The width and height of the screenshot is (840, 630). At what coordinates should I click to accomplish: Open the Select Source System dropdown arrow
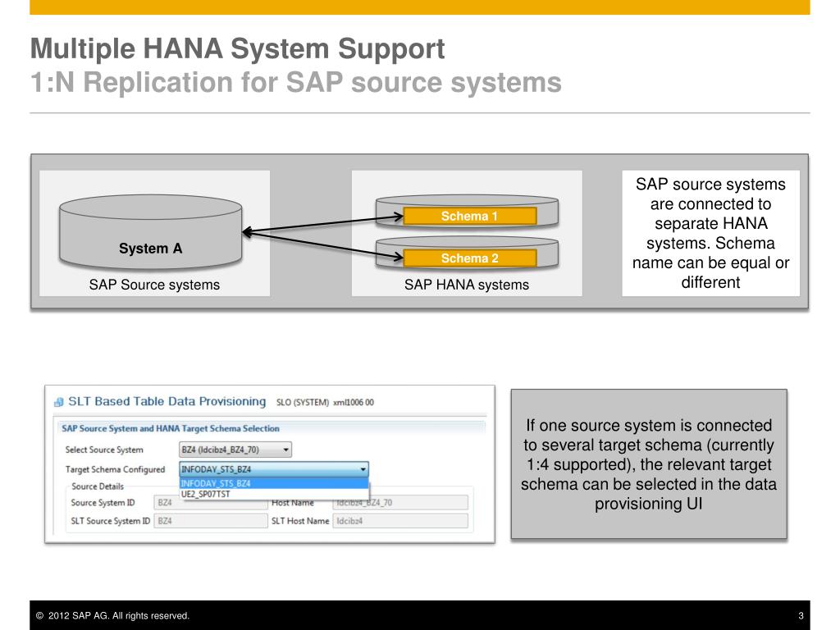click(x=286, y=450)
